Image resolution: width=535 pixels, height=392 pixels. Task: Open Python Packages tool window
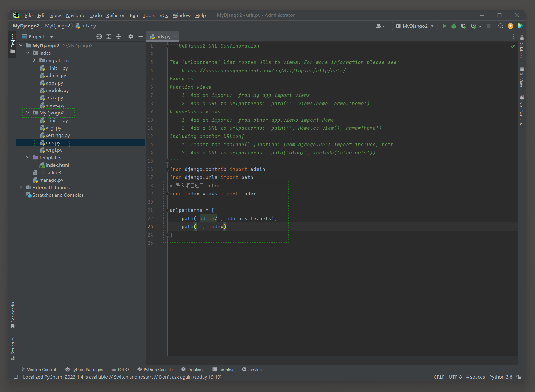point(84,370)
